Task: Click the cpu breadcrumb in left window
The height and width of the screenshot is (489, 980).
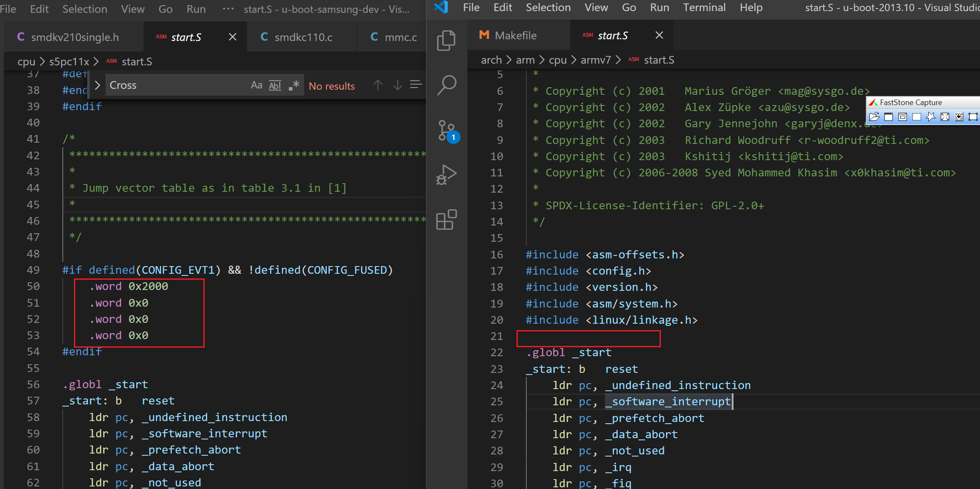Action: coord(26,61)
